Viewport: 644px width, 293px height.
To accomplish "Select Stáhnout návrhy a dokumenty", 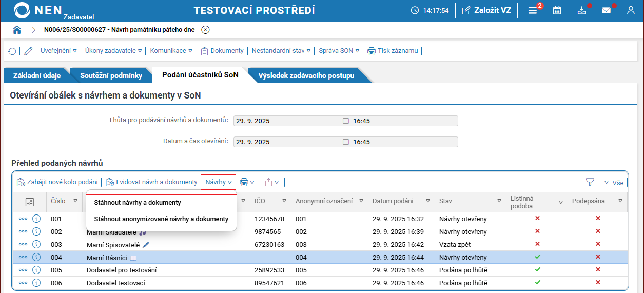I will coord(138,203).
